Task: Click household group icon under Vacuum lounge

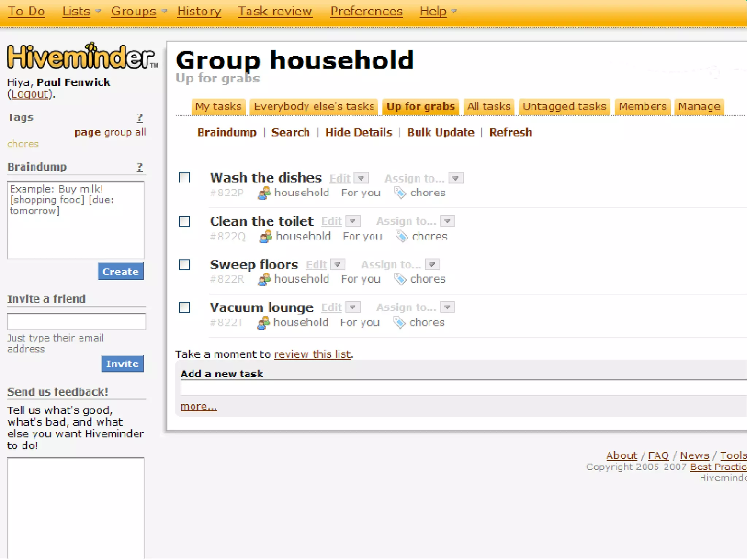Action: [x=263, y=323]
